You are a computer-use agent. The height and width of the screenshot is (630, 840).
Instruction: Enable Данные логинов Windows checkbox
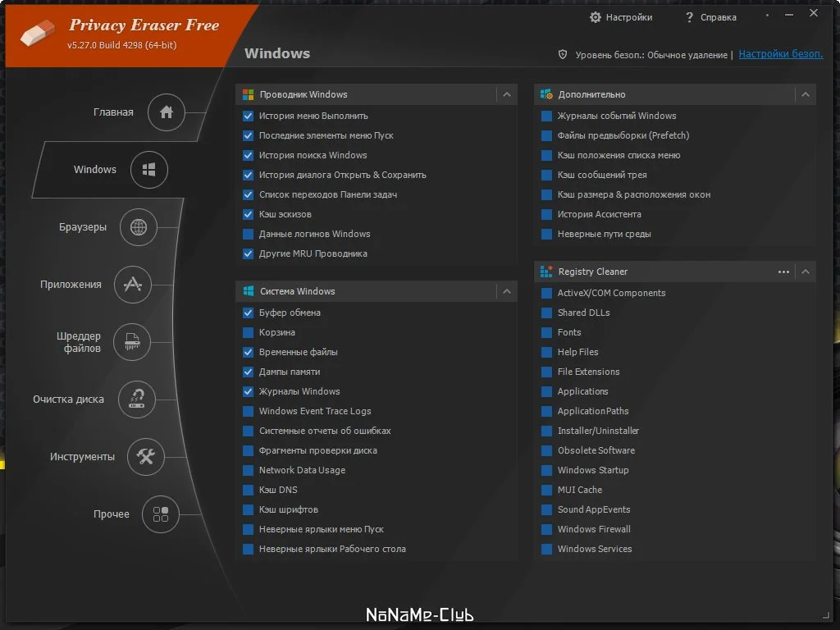click(x=248, y=234)
